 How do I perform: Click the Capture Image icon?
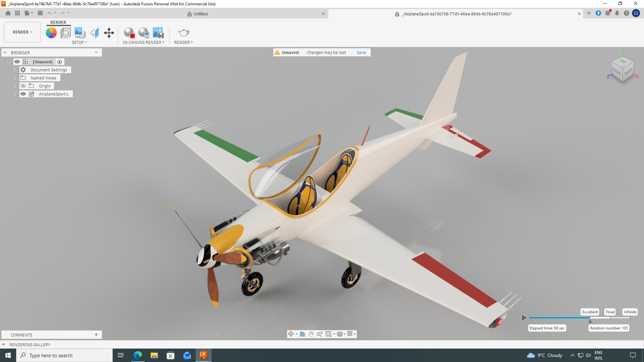tap(158, 33)
